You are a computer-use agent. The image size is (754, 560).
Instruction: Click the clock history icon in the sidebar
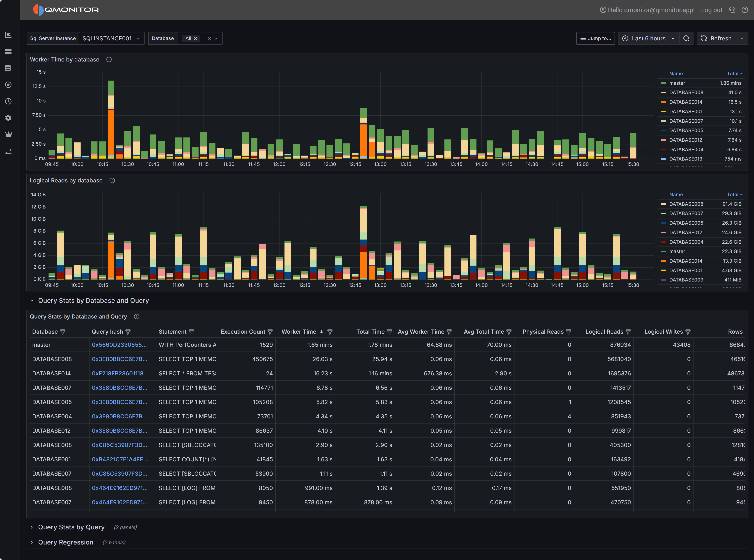[x=8, y=101]
